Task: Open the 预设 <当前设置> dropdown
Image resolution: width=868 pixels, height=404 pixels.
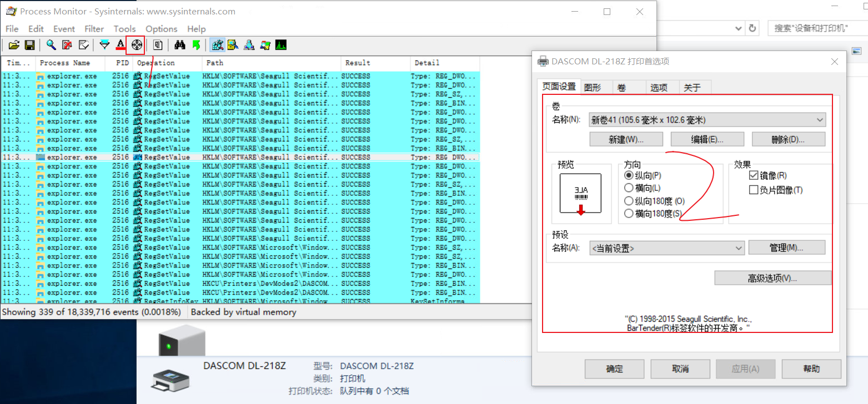Action: tap(667, 248)
